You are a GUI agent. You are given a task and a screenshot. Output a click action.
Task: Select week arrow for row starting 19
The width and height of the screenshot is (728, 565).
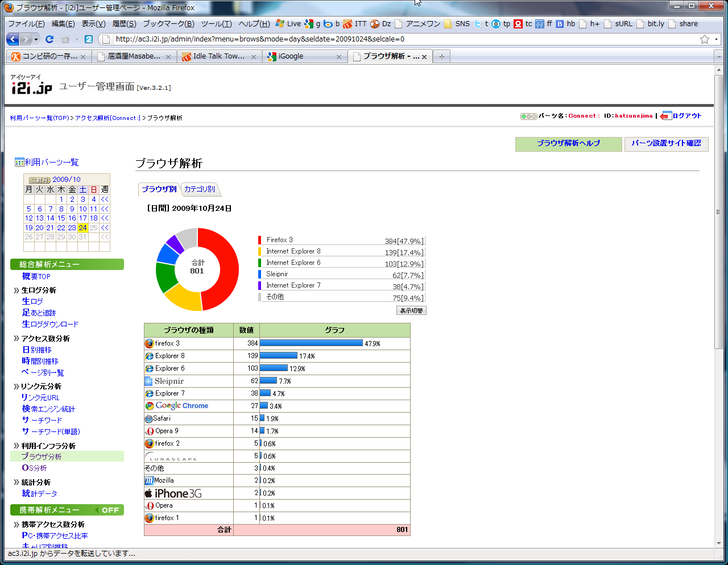(105, 227)
